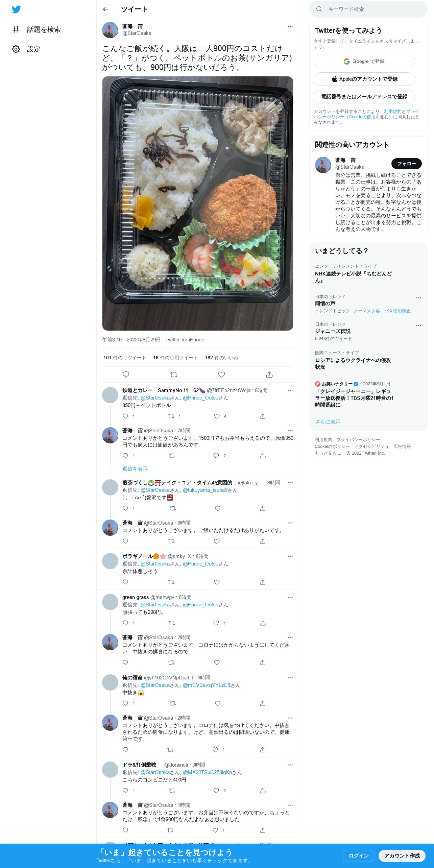The height and width of the screenshot is (868, 434).
Task: Open more options for ジャニーズ伝説 trend
Action: [418, 325]
